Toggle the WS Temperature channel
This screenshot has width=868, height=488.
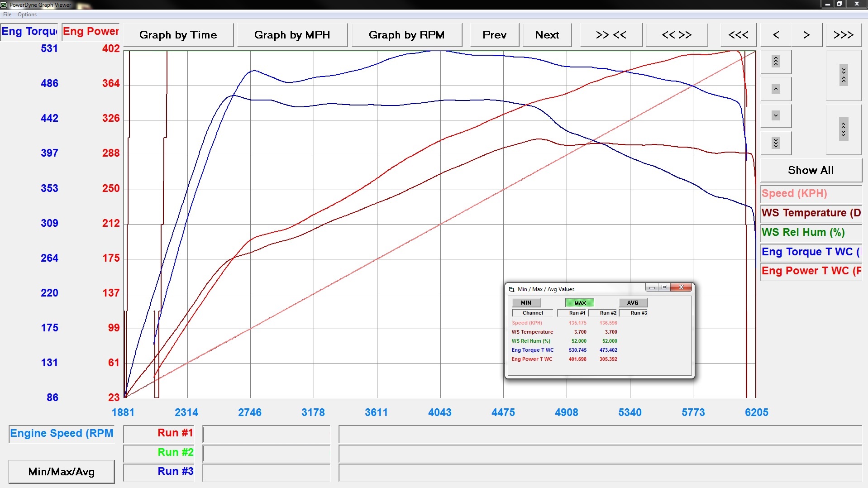point(811,213)
